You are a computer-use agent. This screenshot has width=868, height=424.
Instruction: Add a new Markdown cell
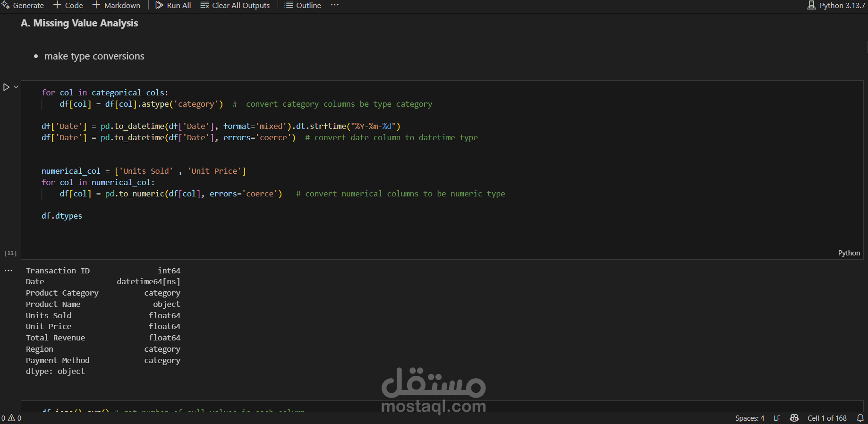(x=116, y=5)
